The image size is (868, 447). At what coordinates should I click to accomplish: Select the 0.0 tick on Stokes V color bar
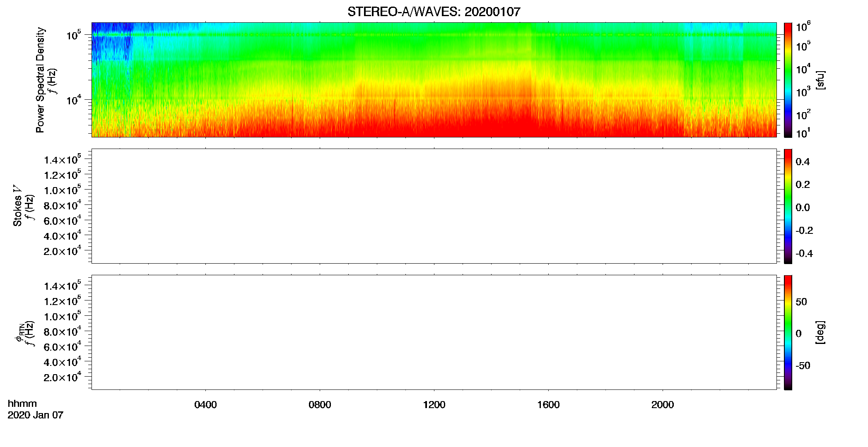[x=803, y=208]
